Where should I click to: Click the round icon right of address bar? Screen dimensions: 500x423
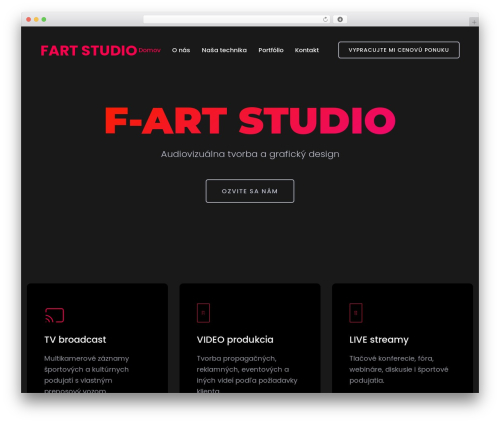(x=340, y=19)
